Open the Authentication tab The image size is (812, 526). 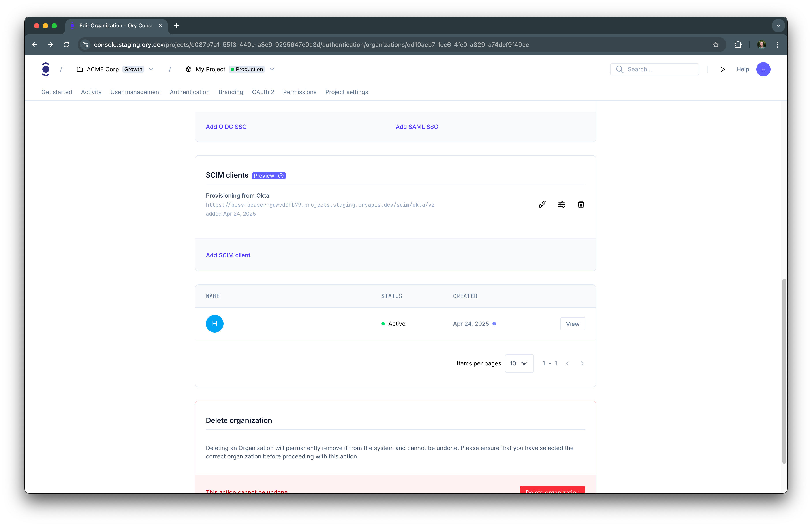[189, 92]
